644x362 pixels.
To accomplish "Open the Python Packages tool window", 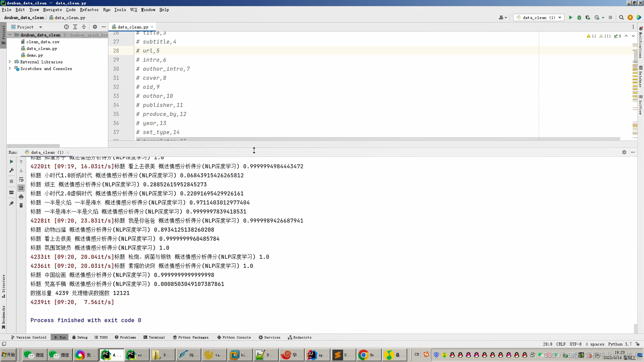I will click(x=191, y=337).
